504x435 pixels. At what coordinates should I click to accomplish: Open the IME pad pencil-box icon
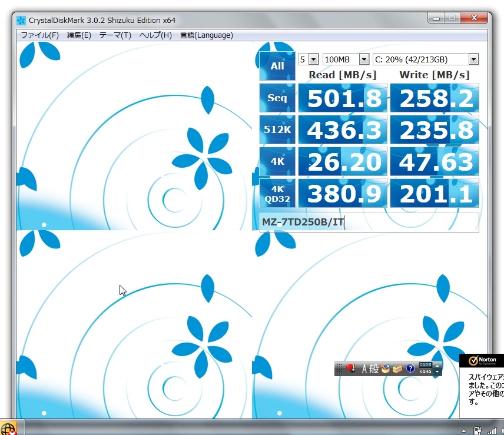(386, 368)
